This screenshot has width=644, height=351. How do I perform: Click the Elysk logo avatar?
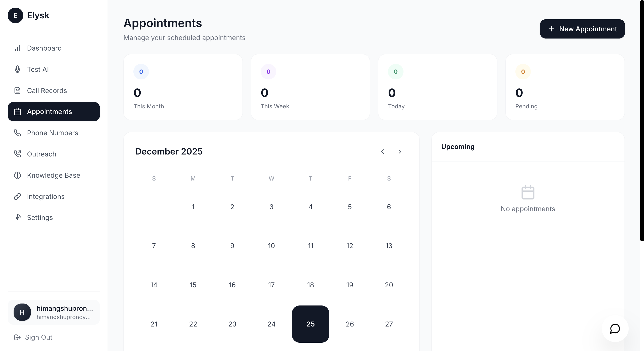[15, 15]
